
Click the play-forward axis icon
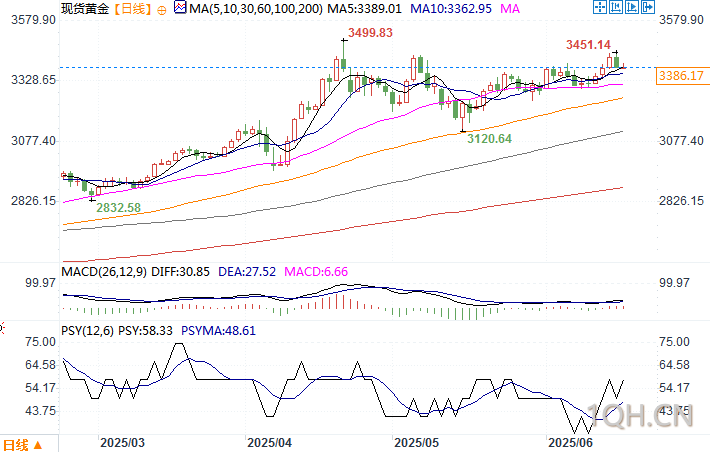(632, 7)
